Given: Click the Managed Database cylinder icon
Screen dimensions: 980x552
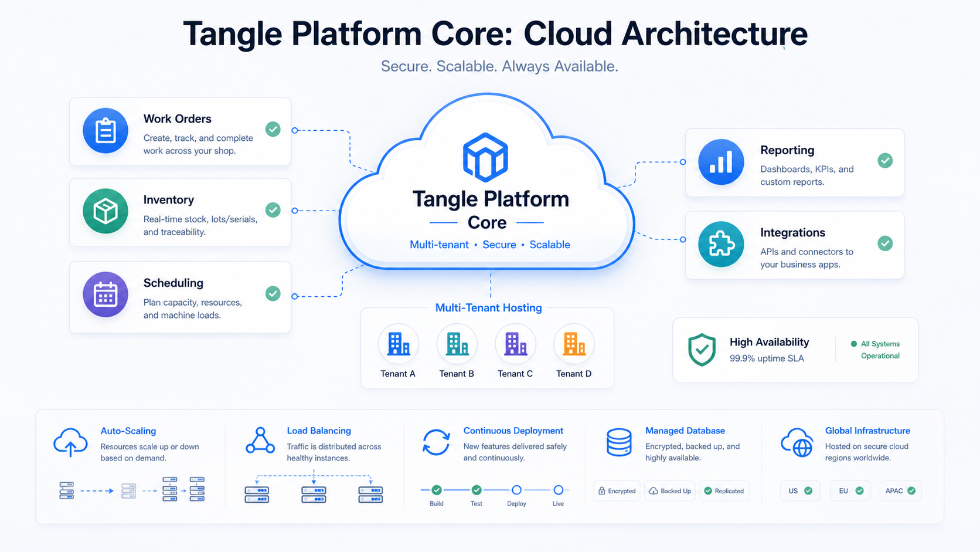Looking at the screenshot, I should tap(619, 442).
